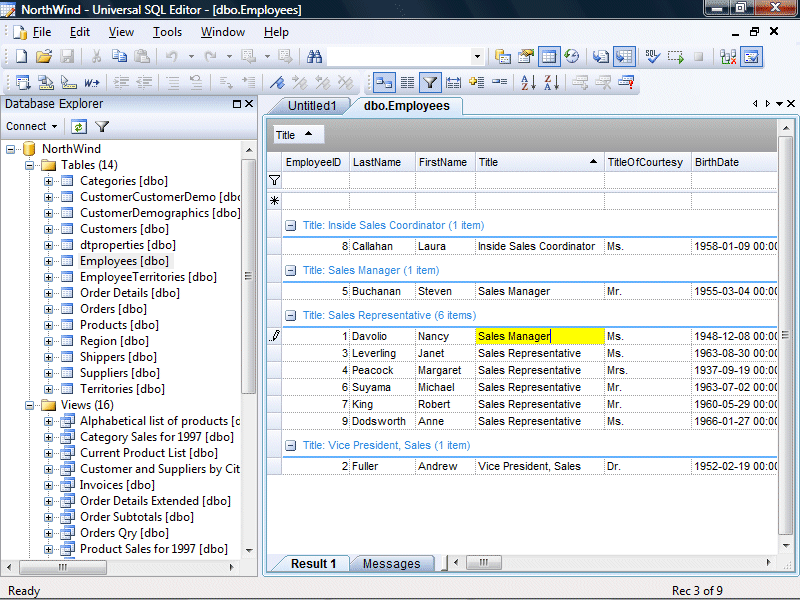Image resolution: width=800 pixels, height=600 pixels.
Task: Click the toolbar search input field
Action: [399, 57]
